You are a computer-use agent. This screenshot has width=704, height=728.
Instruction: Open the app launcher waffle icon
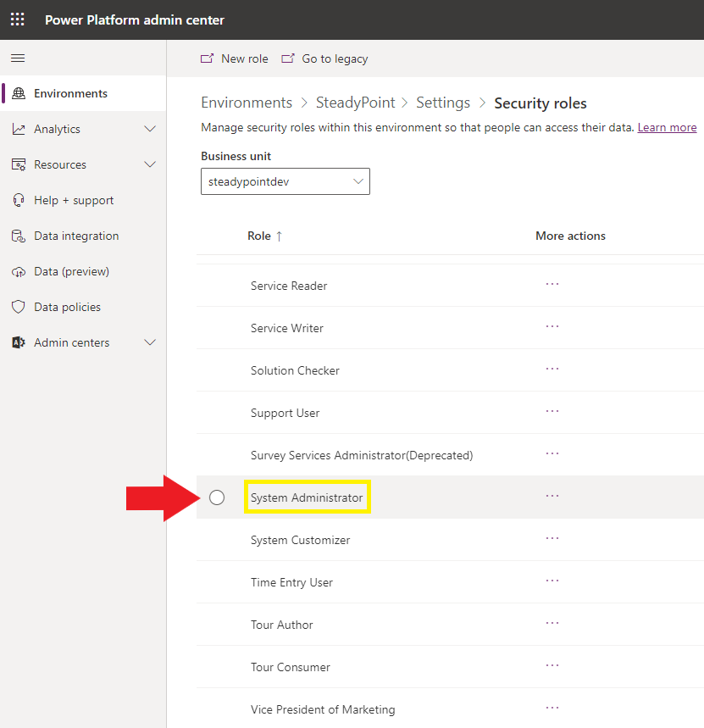pyautogui.click(x=18, y=19)
